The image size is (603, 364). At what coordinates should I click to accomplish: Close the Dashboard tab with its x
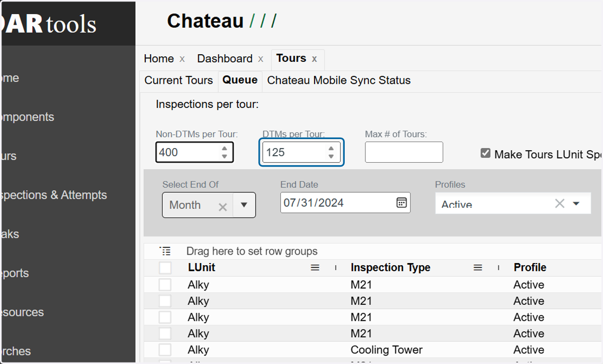[x=260, y=59]
